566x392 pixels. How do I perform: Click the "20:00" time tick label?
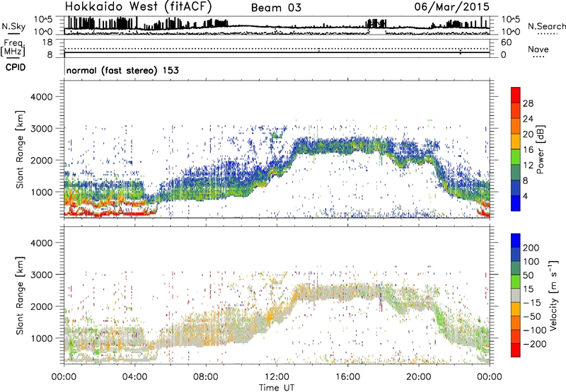pyautogui.click(x=418, y=377)
